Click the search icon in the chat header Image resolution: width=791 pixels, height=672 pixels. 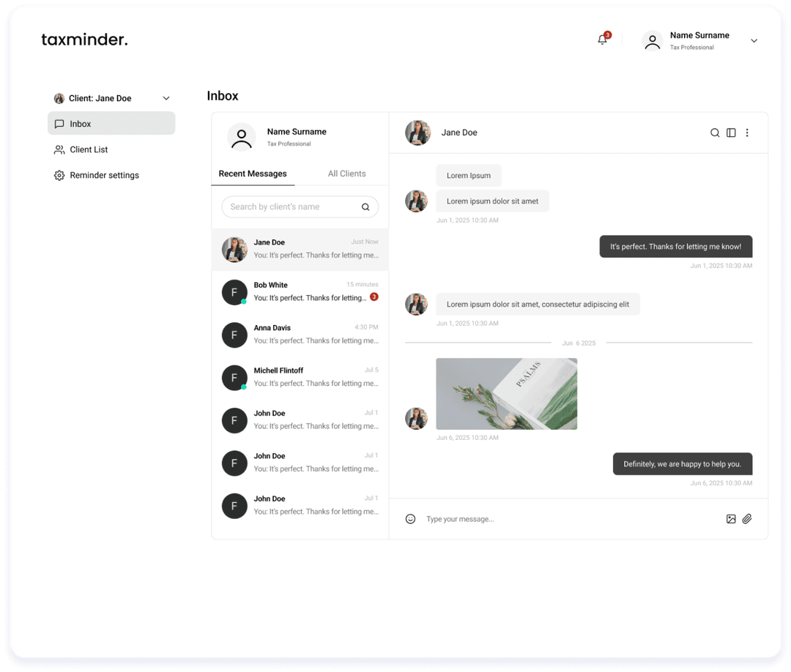click(715, 132)
